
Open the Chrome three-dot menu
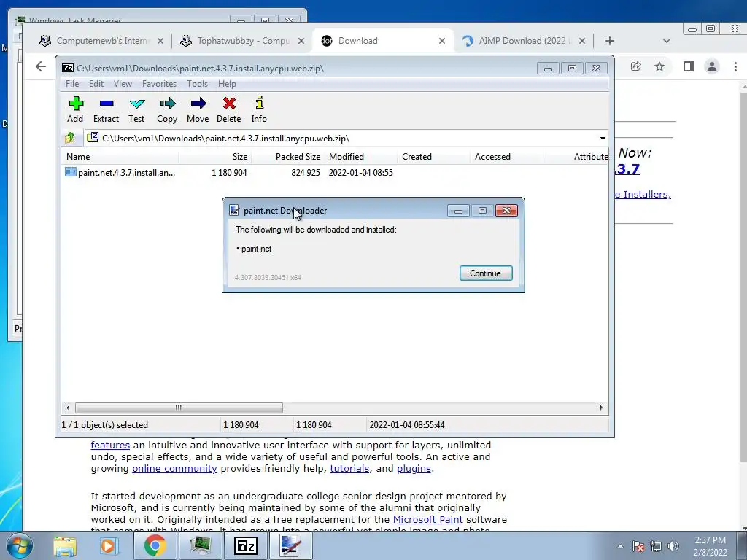coord(735,66)
